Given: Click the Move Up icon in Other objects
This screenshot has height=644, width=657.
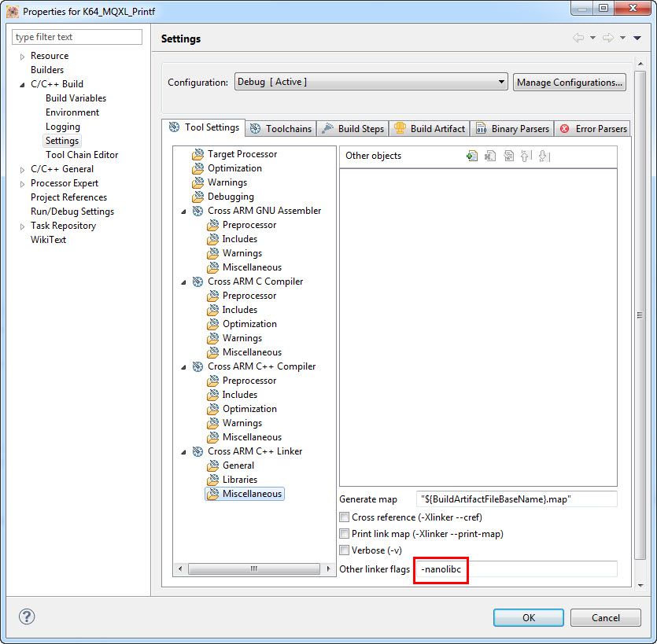Looking at the screenshot, I should click(526, 156).
